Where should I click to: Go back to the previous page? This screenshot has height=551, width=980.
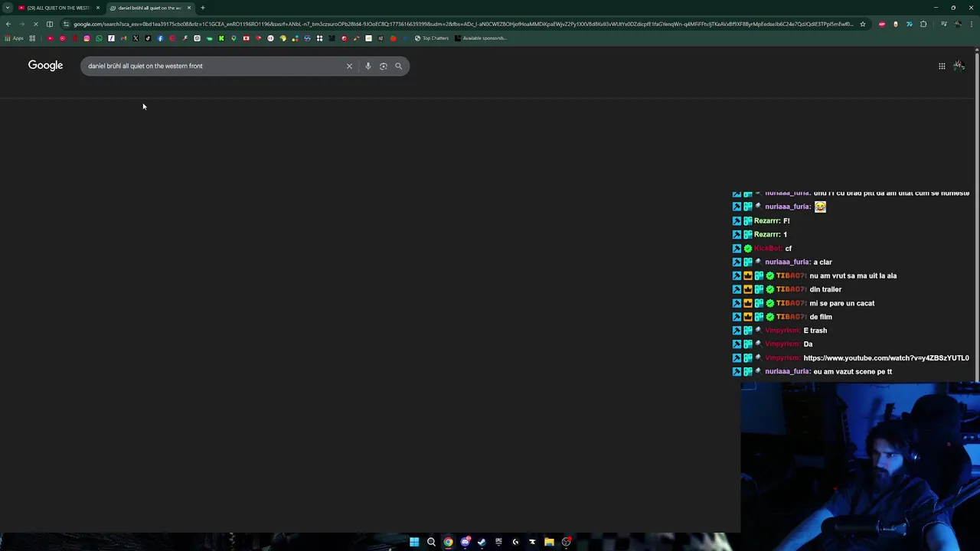pyautogui.click(x=8, y=24)
